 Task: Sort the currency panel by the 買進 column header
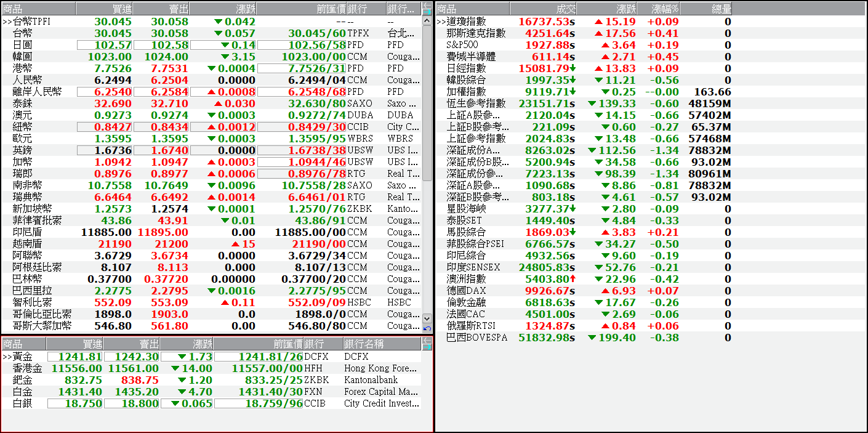[x=104, y=9]
